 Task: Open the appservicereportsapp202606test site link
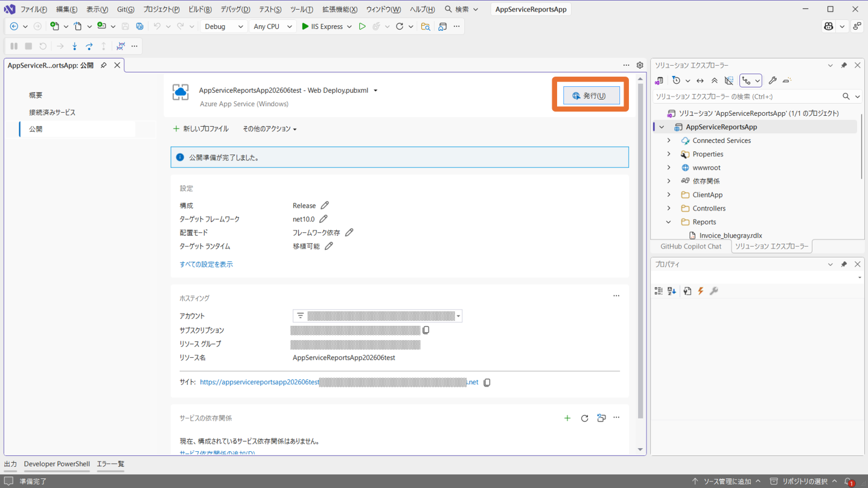click(339, 382)
